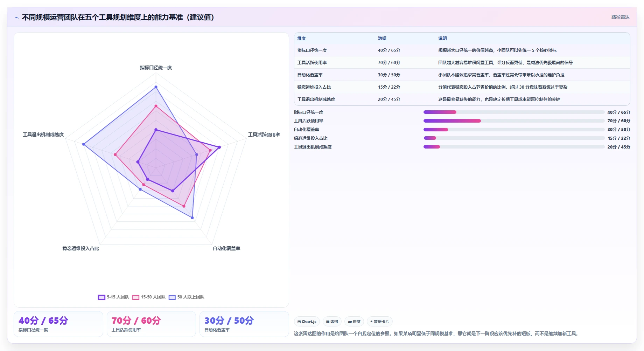The image size is (644, 351).
Task: Click the 说明 column header
Action: point(442,39)
